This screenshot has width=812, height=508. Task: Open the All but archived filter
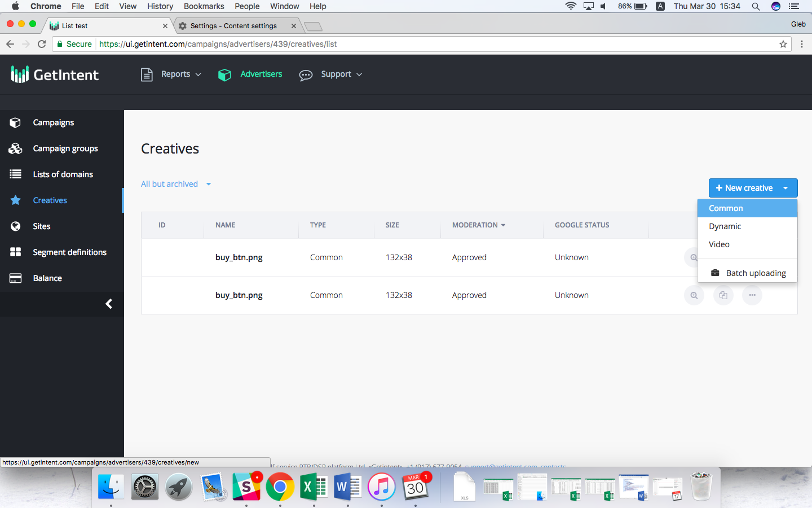175,184
